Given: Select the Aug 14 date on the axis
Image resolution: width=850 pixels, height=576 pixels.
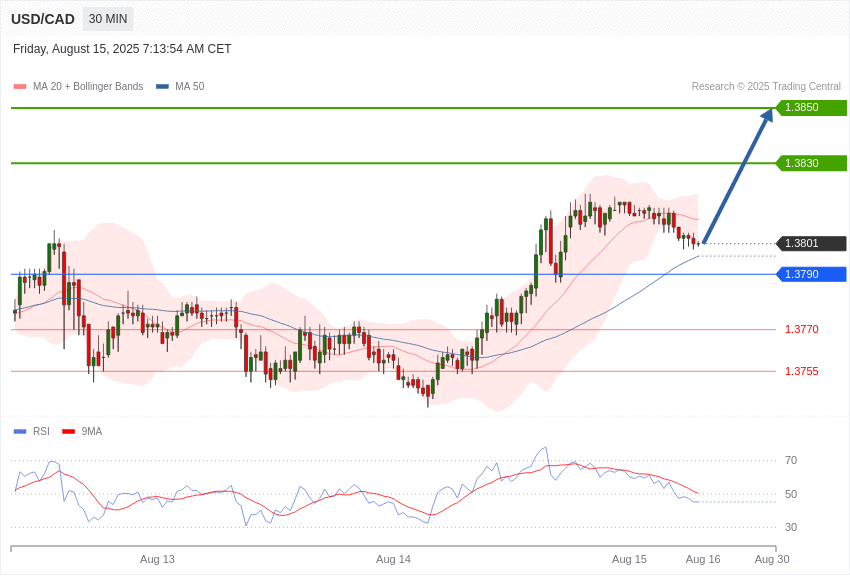Looking at the screenshot, I should pos(393,559).
